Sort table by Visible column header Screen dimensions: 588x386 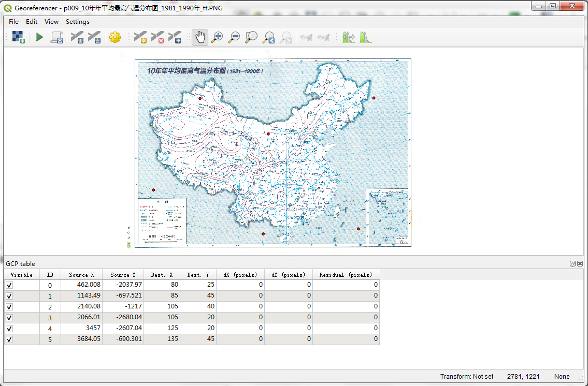point(22,275)
